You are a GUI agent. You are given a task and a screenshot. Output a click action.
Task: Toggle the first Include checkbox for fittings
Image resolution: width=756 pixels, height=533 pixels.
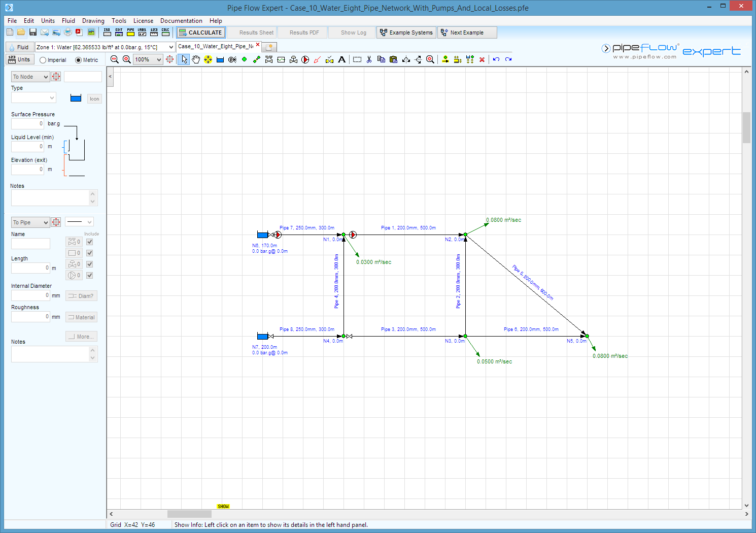90,242
